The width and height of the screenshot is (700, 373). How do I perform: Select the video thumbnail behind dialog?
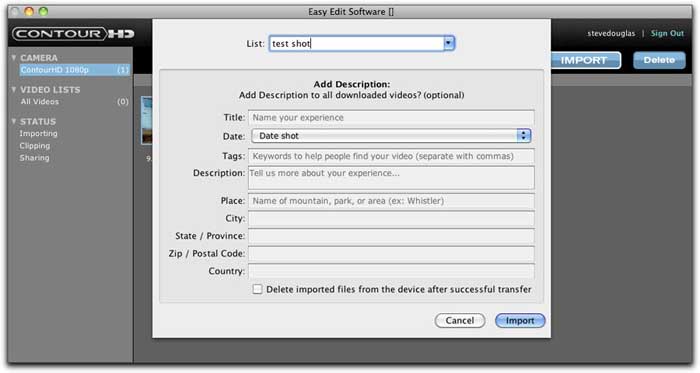[146, 120]
